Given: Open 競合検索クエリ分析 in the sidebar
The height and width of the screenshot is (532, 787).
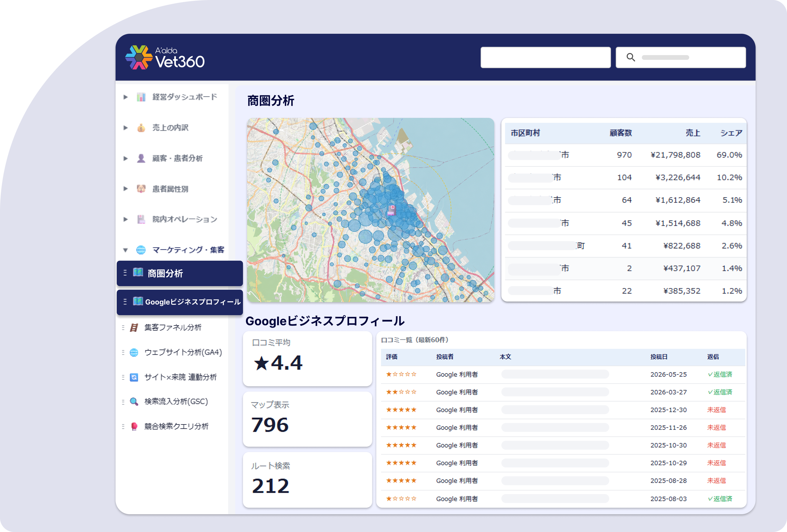Looking at the screenshot, I should pos(176,427).
